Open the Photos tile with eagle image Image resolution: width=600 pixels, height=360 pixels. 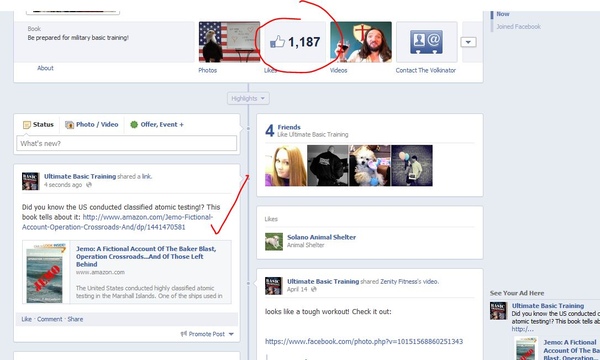coord(229,42)
